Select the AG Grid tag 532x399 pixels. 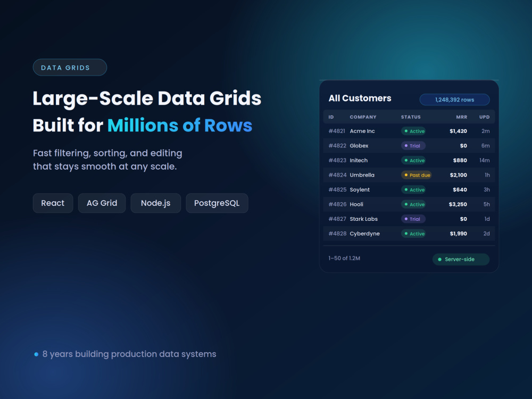coord(102,203)
